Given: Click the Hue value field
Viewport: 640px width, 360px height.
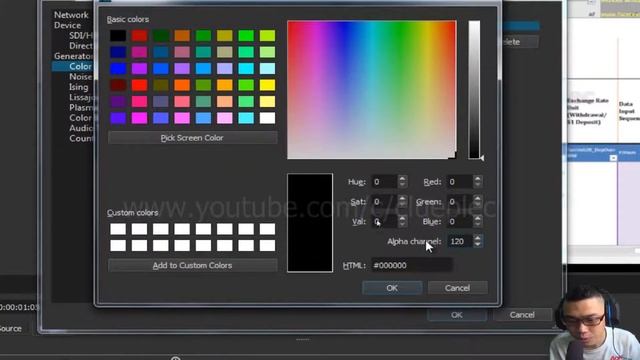Looking at the screenshot, I should 384,182.
